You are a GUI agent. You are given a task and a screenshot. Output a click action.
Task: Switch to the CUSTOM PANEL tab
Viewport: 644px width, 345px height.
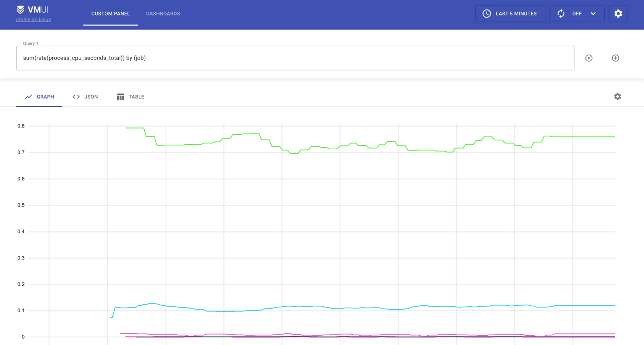coord(111,14)
